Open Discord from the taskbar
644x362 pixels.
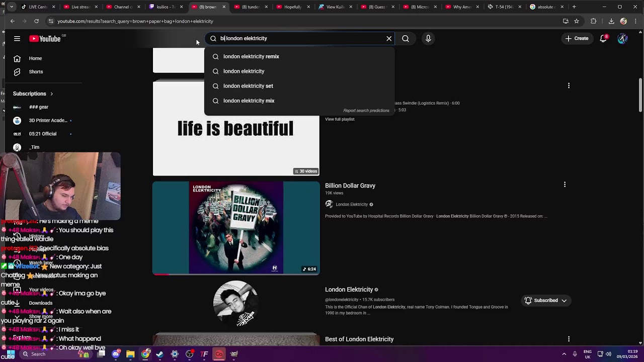click(x=116, y=354)
